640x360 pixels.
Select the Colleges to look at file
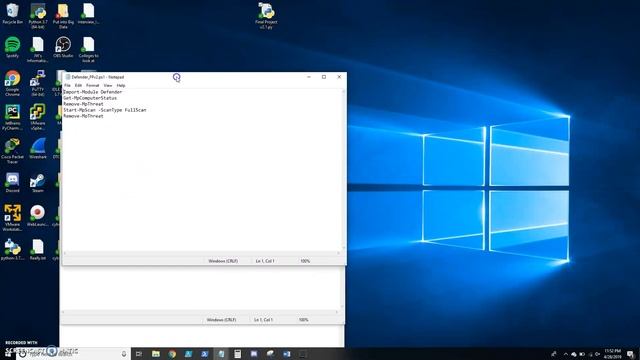[88, 49]
